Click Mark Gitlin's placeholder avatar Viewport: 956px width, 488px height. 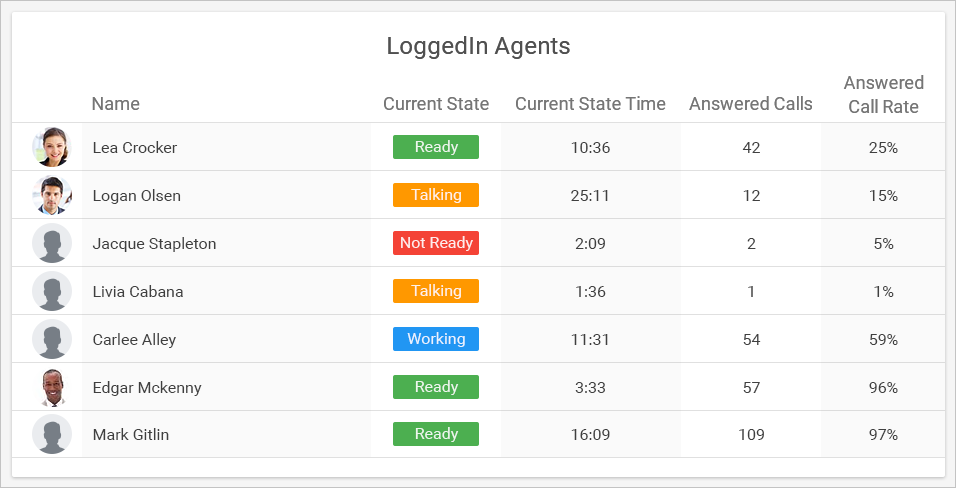(52, 434)
